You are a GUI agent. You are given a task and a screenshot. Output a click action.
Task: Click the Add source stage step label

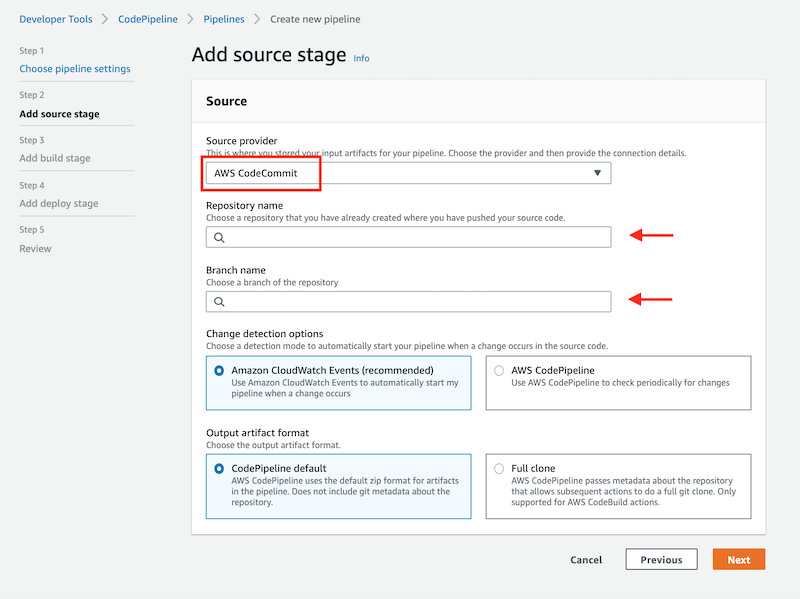(x=59, y=114)
